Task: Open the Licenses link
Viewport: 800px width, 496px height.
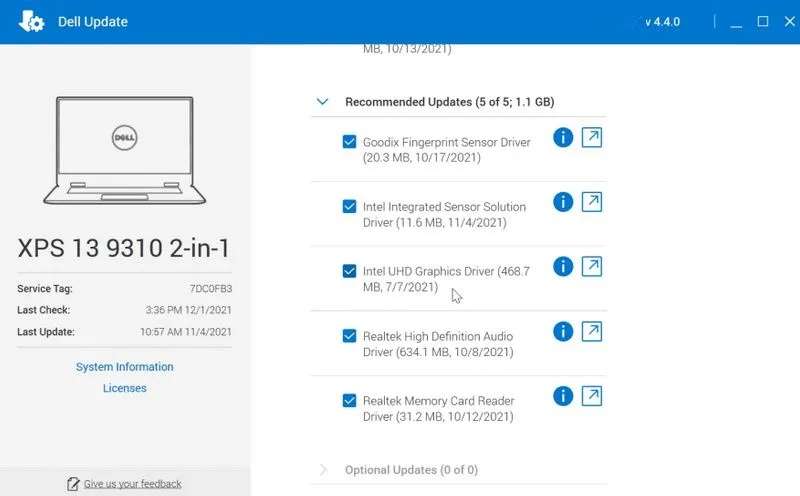Action: (x=124, y=388)
